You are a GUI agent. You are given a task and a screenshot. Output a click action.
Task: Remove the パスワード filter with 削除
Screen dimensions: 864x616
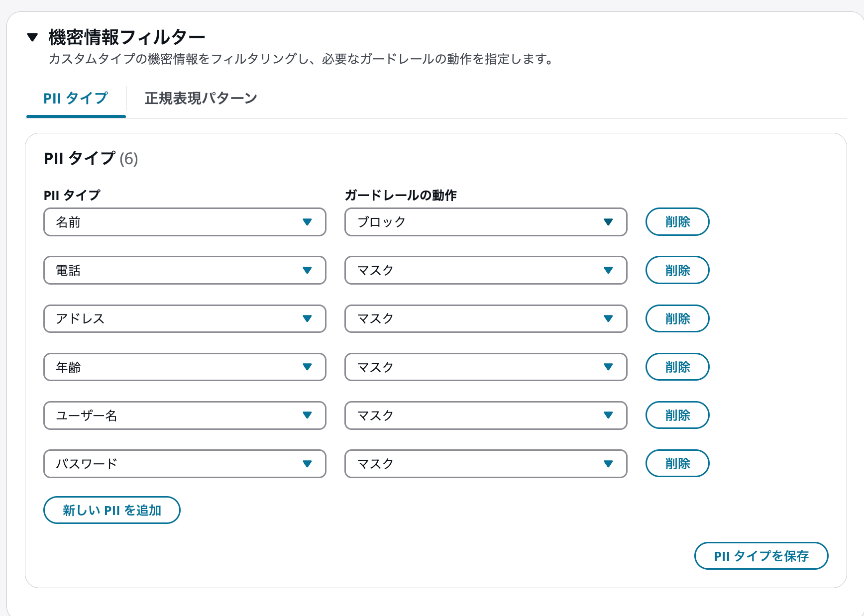[677, 463]
